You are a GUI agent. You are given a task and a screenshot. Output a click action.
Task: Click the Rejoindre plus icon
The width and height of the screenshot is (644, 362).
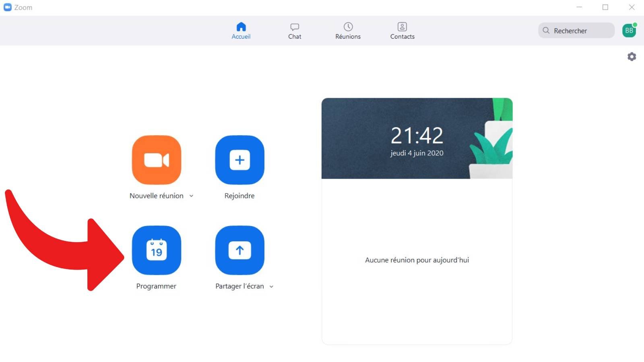pyautogui.click(x=239, y=160)
